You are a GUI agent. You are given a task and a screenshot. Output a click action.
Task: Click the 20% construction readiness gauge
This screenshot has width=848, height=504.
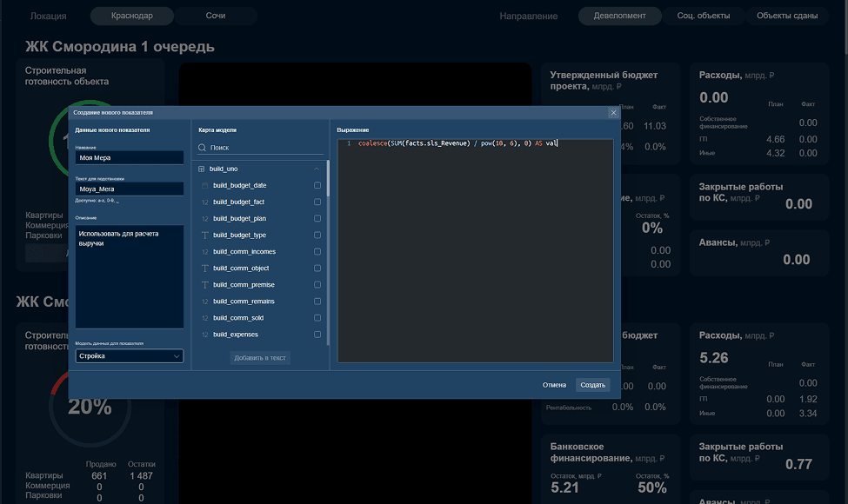click(90, 406)
